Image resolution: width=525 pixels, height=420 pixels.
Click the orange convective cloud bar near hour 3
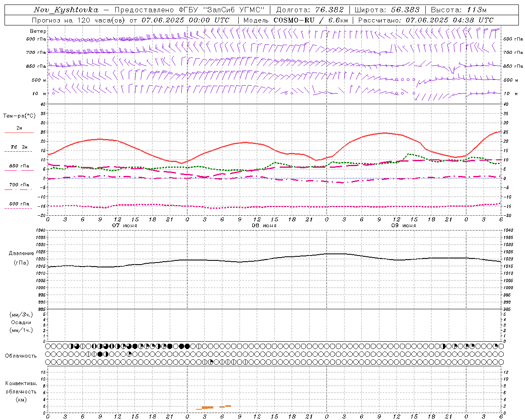click(207, 407)
